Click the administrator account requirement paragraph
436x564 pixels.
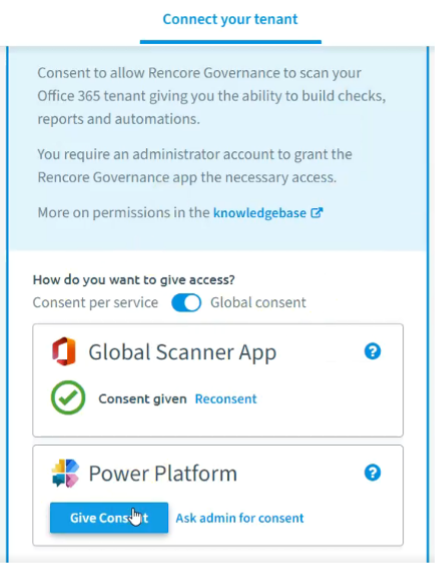[x=195, y=166]
